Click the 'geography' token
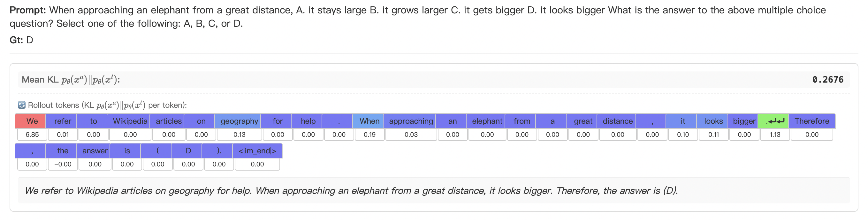 (239, 121)
